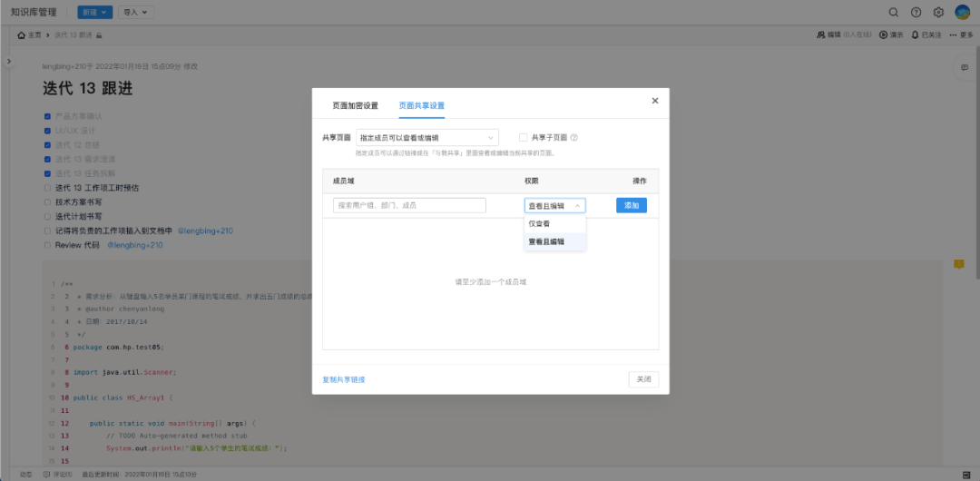Click the 添加 button
980x481 pixels.
pos(632,205)
